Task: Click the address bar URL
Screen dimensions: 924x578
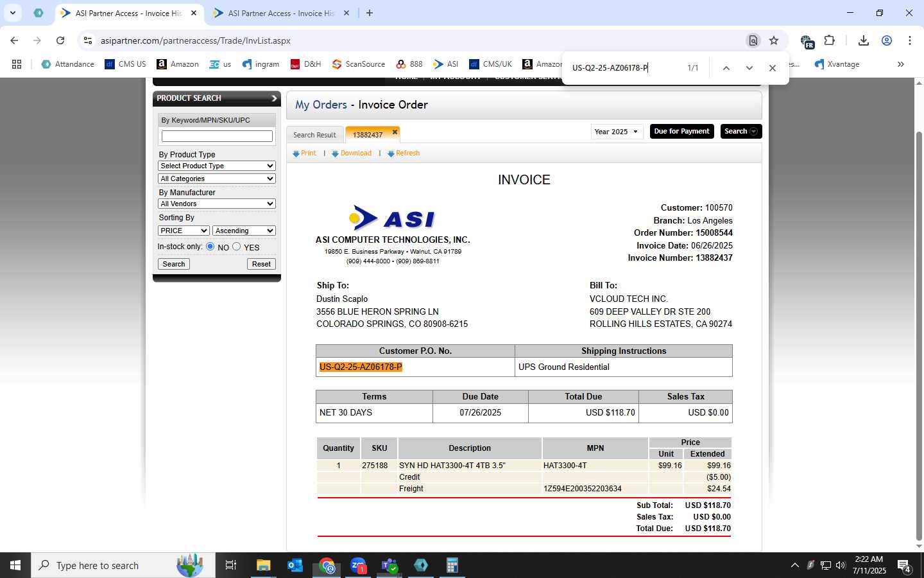Action: [196, 40]
